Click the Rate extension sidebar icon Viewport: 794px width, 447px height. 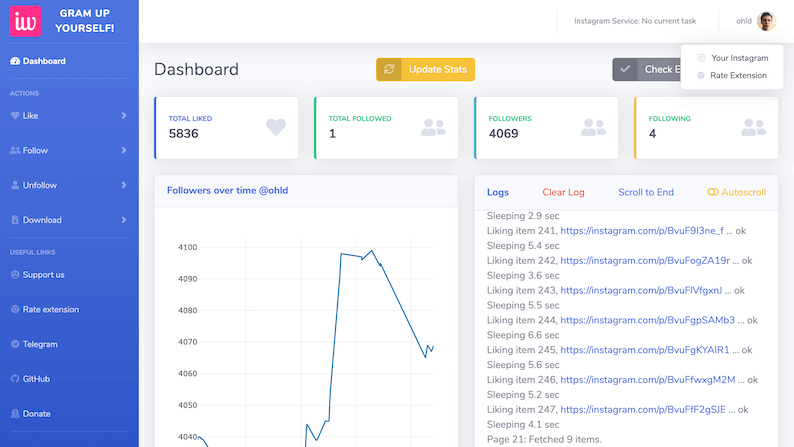pos(15,309)
